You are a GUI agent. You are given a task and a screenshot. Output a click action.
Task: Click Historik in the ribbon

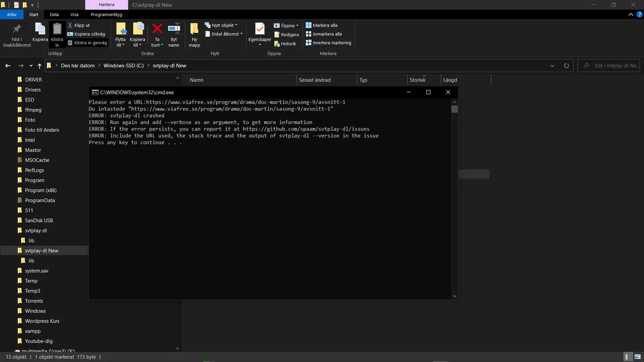[285, 44]
